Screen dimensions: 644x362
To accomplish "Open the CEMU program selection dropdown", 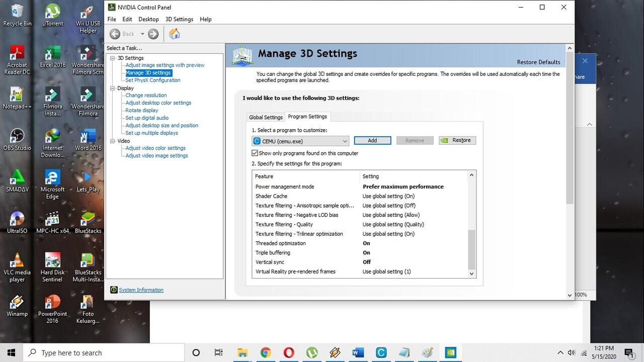I will (301, 141).
